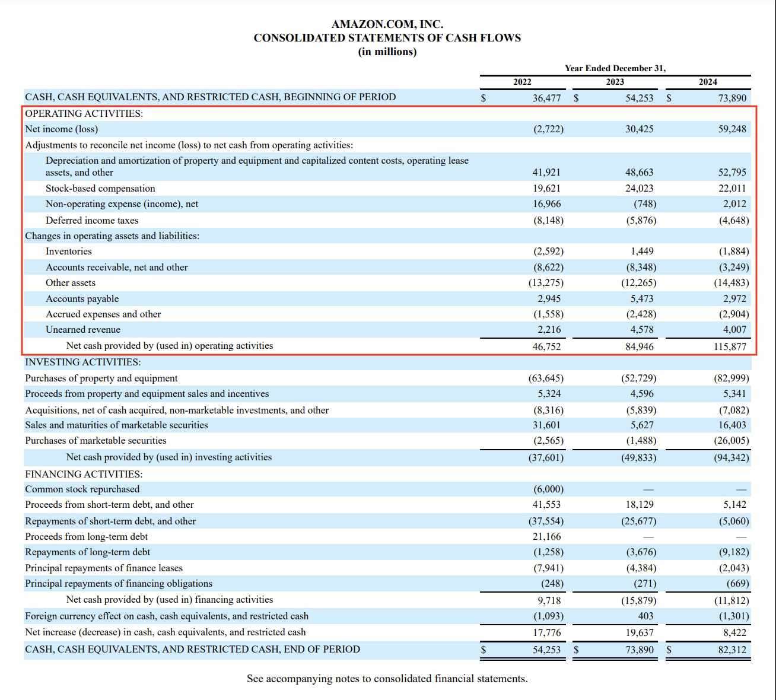Select 'Accounts receivable, net and other' label

[x=117, y=268]
